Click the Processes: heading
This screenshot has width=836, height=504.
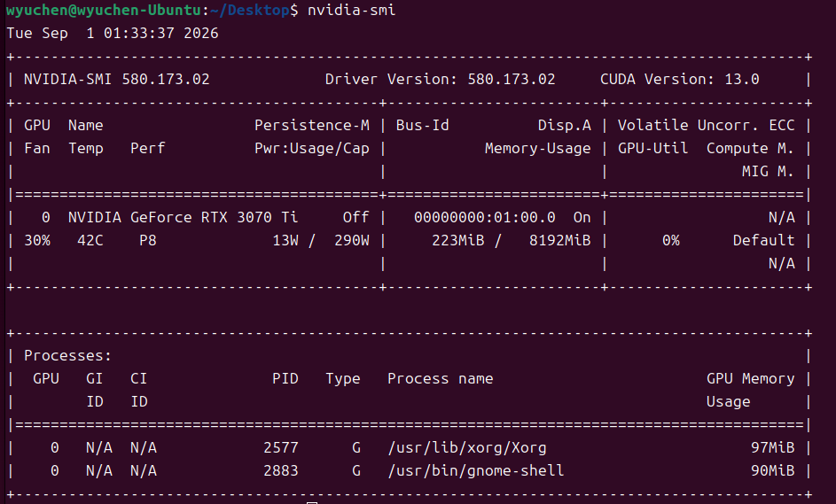tap(67, 355)
